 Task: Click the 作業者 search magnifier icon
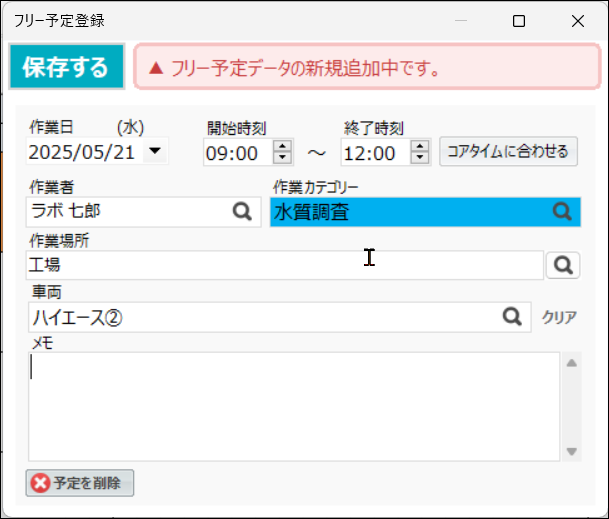242,212
